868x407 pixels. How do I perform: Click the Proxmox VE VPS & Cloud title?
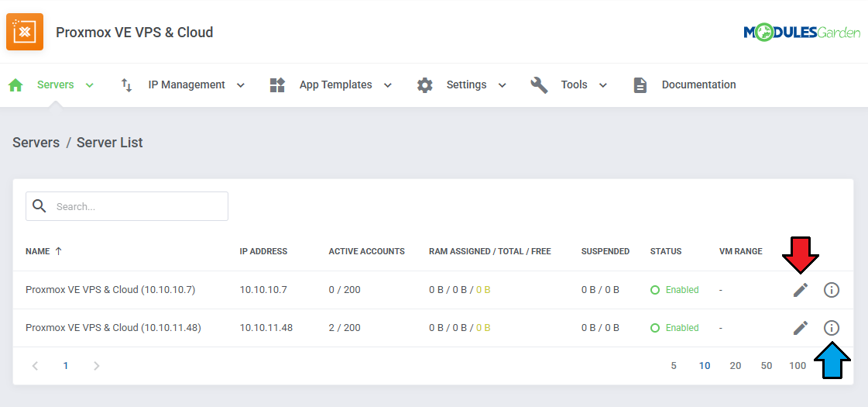(x=135, y=32)
